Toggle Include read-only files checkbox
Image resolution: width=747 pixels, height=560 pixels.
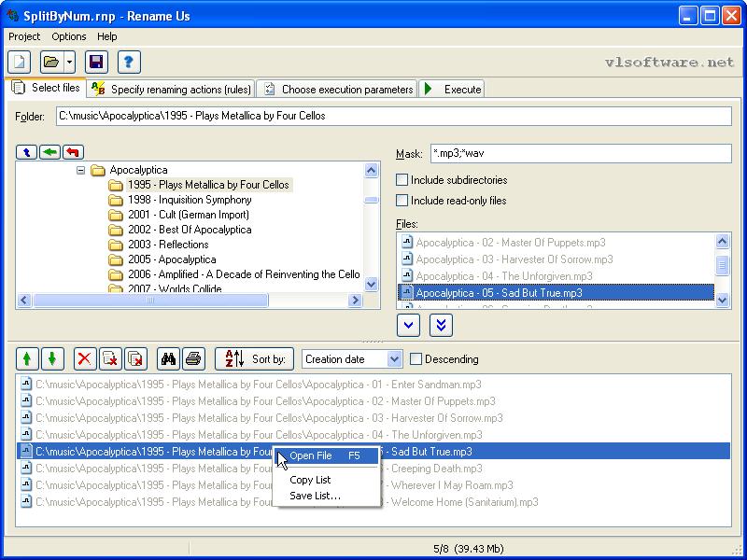(402, 200)
